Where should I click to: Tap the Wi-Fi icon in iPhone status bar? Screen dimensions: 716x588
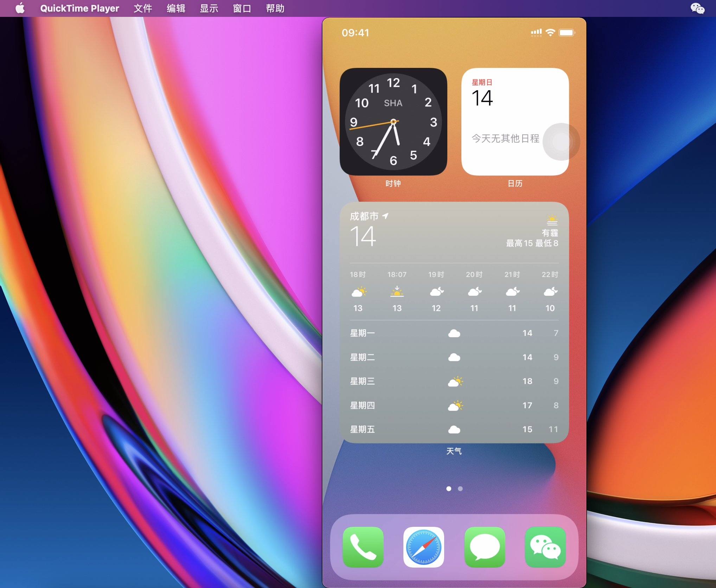pos(550,32)
